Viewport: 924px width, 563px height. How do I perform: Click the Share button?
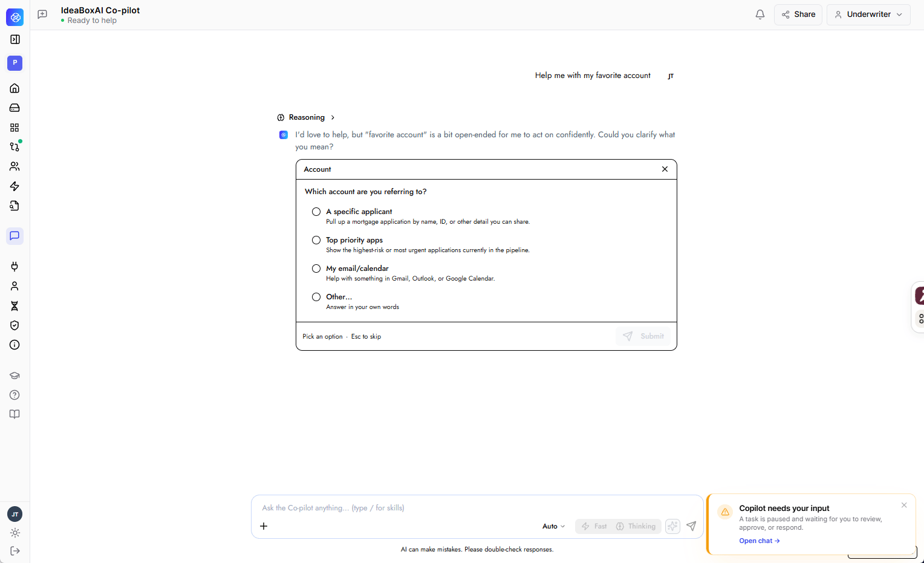click(x=798, y=15)
